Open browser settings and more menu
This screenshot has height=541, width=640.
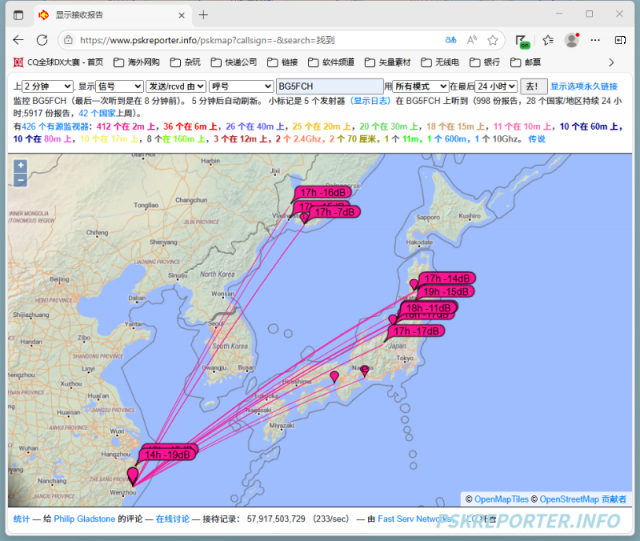point(595,40)
